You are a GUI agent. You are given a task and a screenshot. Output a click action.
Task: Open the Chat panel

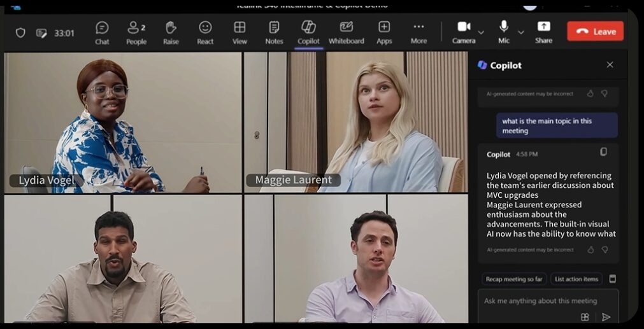click(102, 32)
